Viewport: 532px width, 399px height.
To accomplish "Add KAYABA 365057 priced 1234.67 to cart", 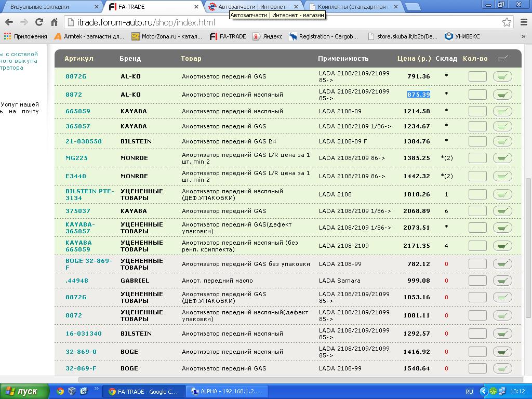I will [502, 126].
